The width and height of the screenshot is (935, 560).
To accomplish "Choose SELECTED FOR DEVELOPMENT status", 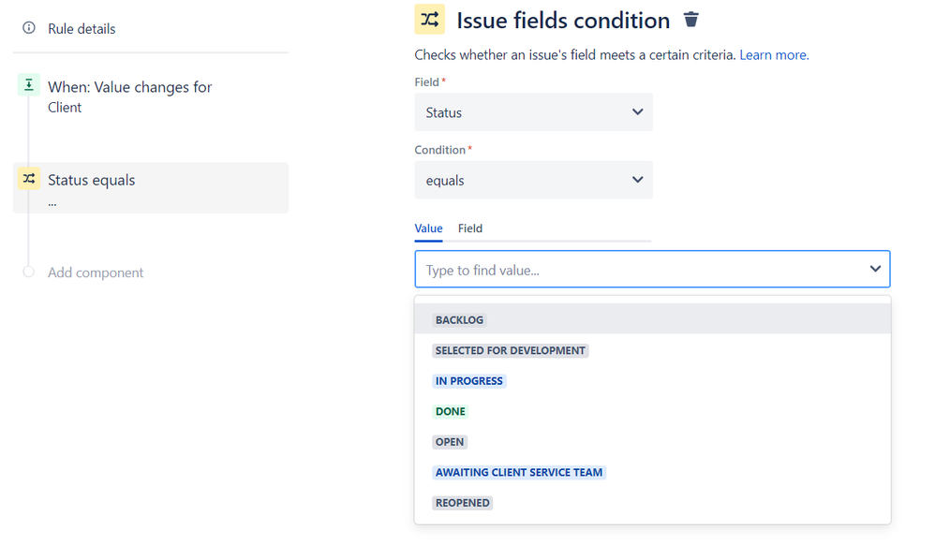I will tap(511, 351).
